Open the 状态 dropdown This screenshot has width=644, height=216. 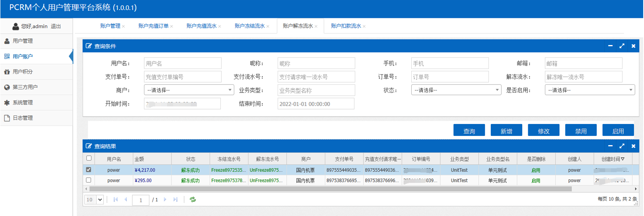pos(456,90)
